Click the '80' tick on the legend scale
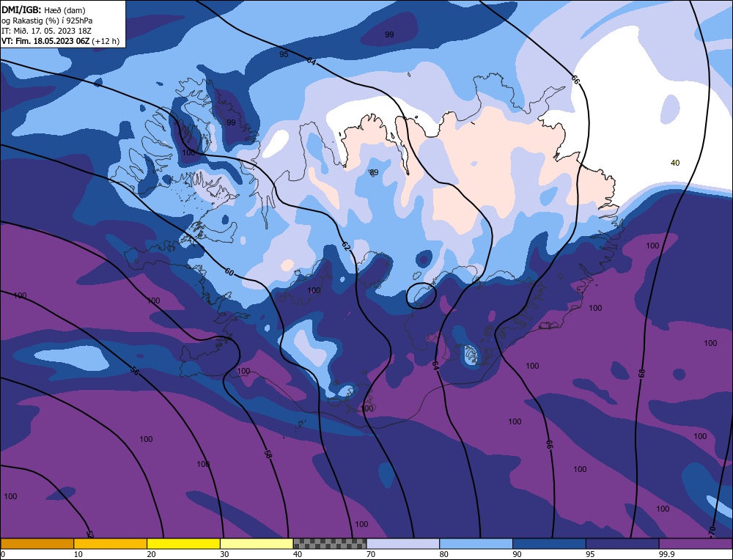Image resolution: width=733 pixels, height=560 pixels. pos(443,554)
